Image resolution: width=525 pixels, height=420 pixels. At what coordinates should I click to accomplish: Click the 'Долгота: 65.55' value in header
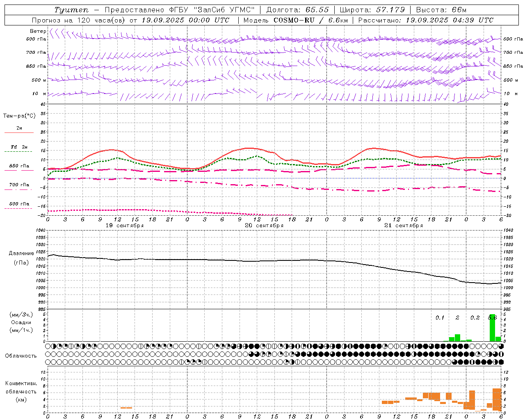click(297, 10)
